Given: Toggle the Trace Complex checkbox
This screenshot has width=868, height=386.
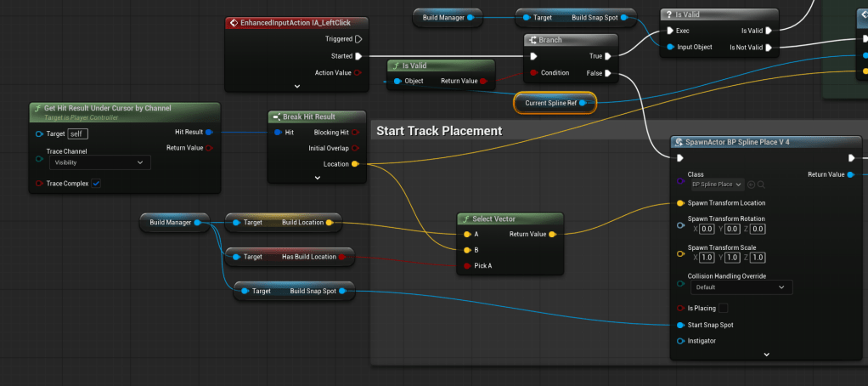Looking at the screenshot, I should 96,184.
